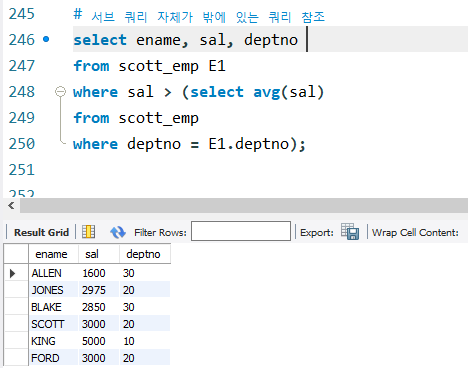
Task: Click the Wrap Cell Content label
Action: click(x=415, y=232)
